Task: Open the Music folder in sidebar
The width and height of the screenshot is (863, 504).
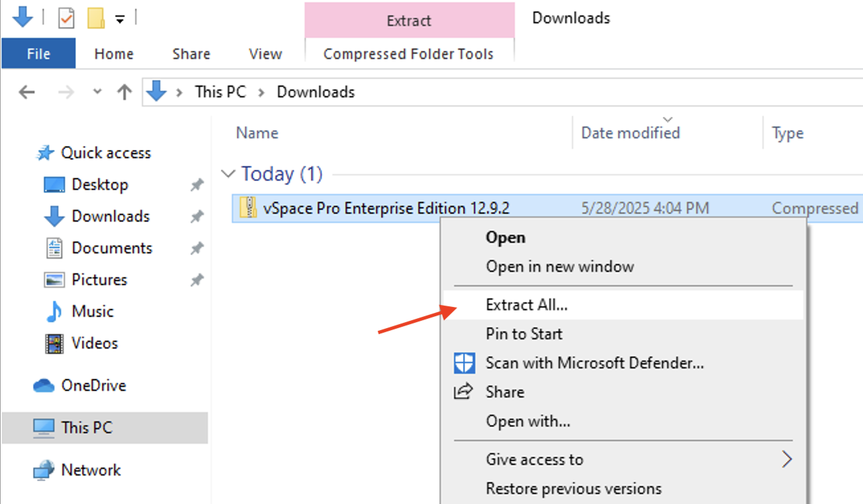Action: pos(93,312)
